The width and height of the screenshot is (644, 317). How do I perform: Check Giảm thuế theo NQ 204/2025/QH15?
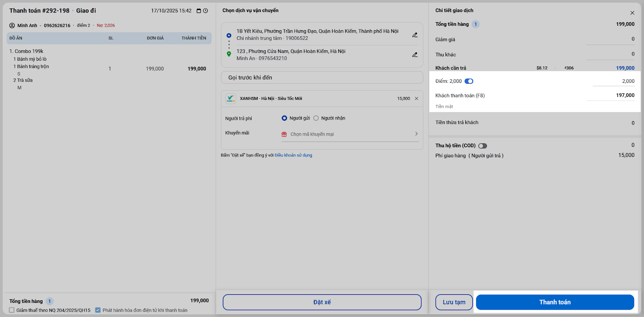pos(12,310)
